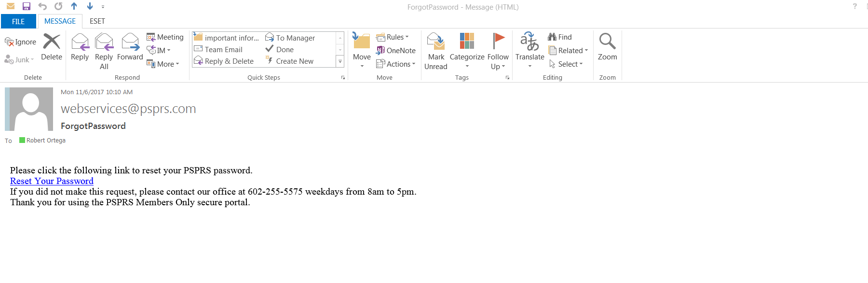Expand the Junk dropdown menu
The width and height of the screenshot is (868, 283).
pos(19,60)
